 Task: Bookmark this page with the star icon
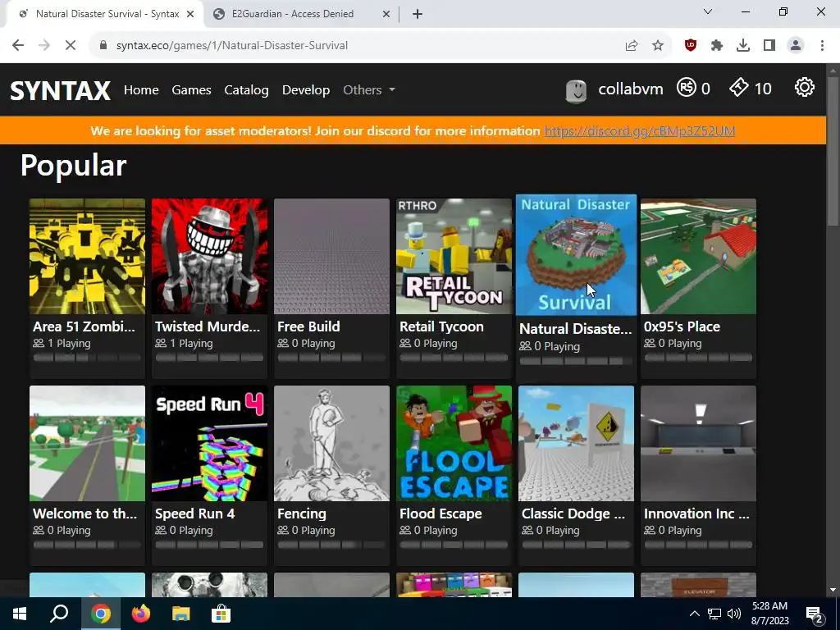(658, 46)
